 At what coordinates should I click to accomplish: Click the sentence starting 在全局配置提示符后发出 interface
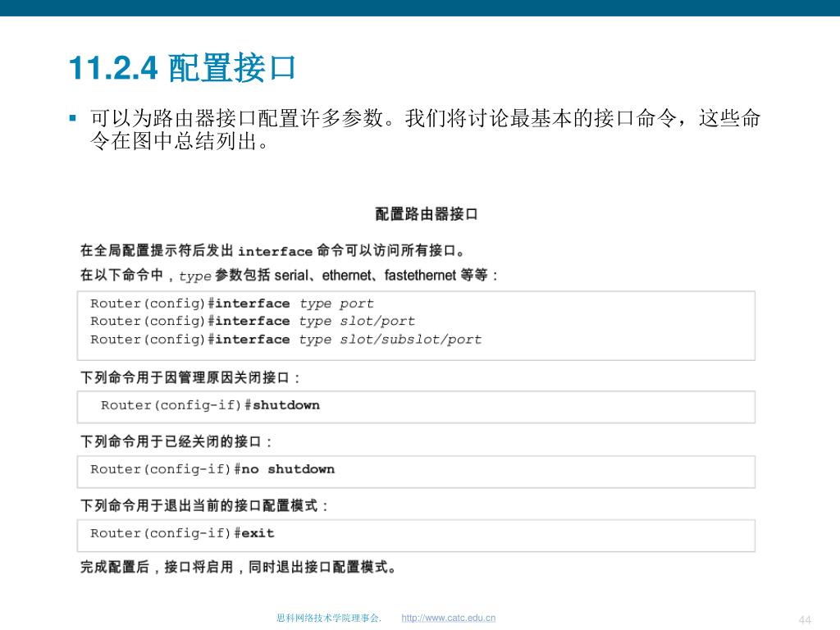click(272, 250)
